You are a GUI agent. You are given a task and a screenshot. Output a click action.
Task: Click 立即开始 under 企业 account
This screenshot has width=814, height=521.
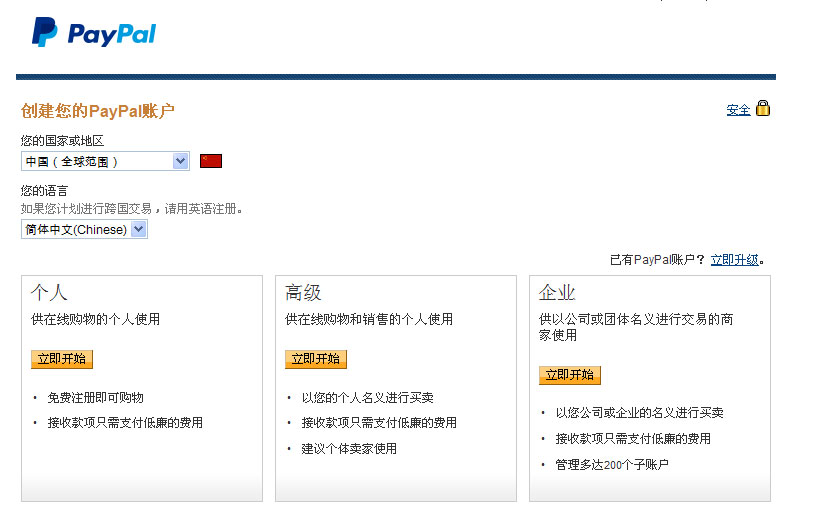pyautogui.click(x=569, y=375)
